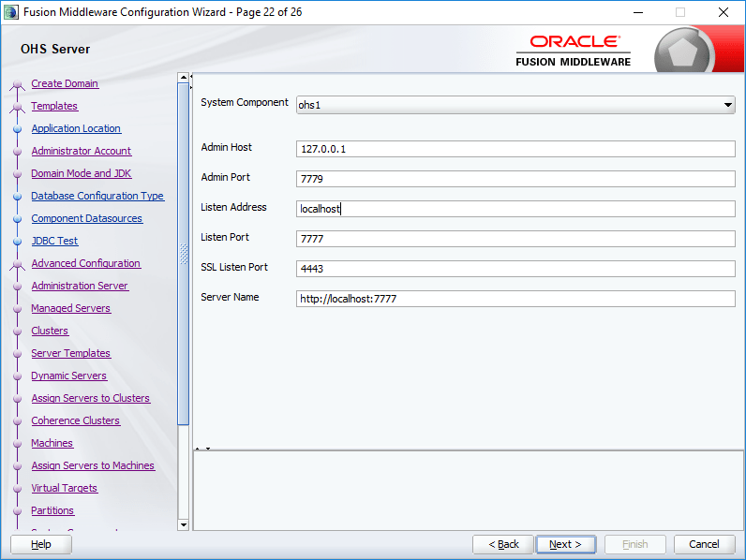Open Domain Mode and JDK step
746x560 pixels.
point(82,173)
